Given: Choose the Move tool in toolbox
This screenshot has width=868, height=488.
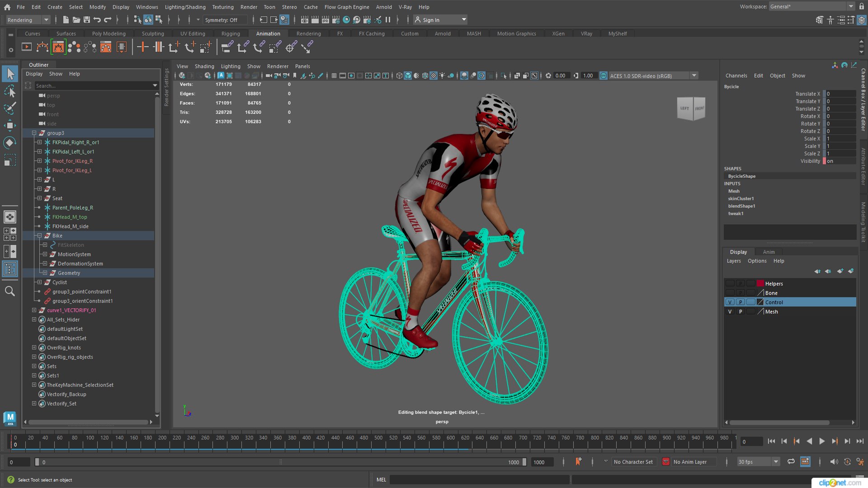Looking at the screenshot, I should (x=10, y=126).
